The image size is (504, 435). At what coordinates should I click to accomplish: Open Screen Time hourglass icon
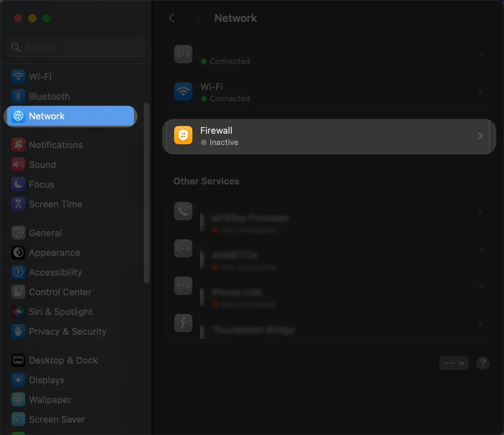coord(18,204)
